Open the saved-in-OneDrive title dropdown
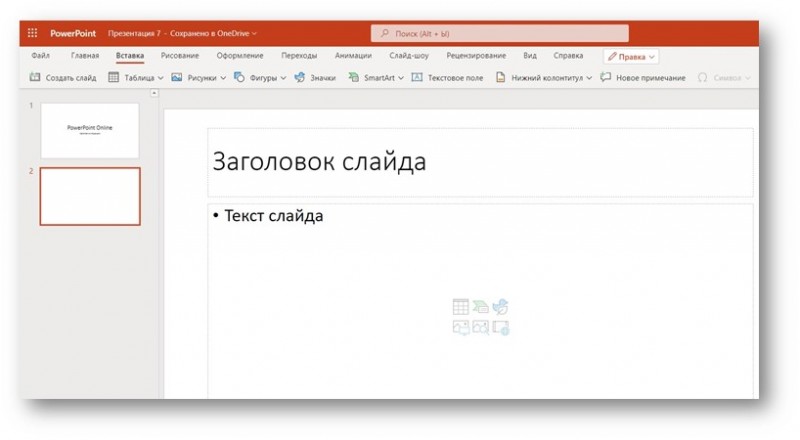This screenshot has width=800, height=440. pyautogui.click(x=254, y=34)
